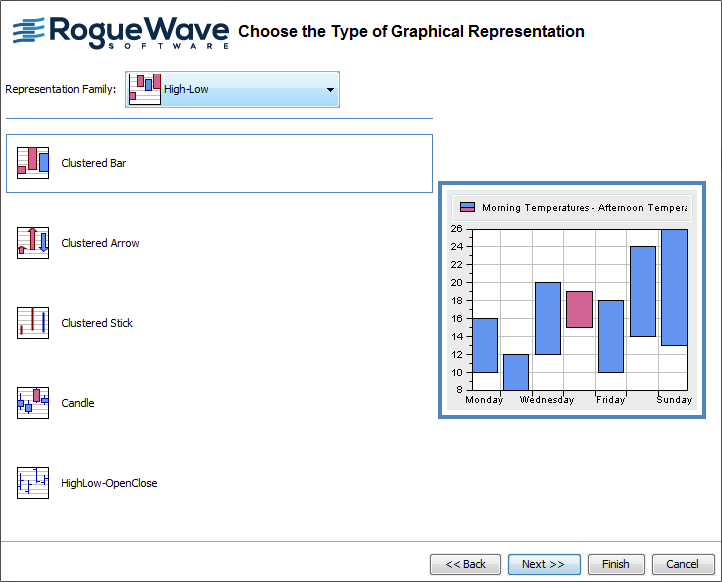Cancel the wizard dialog

click(x=682, y=564)
